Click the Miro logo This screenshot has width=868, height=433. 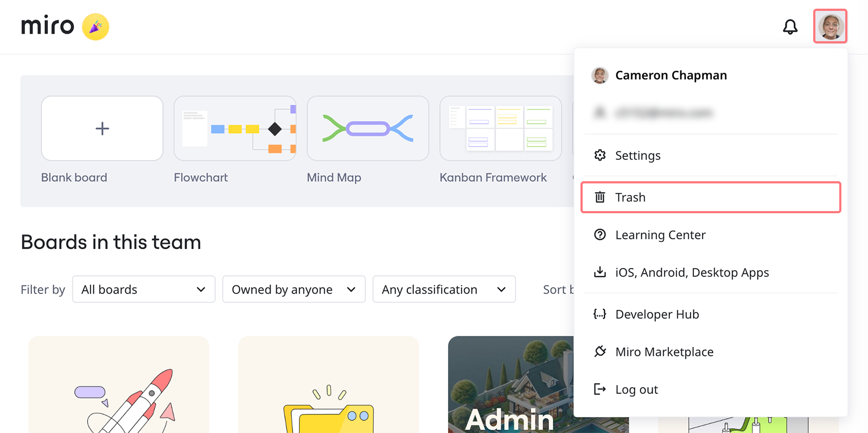point(48,26)
